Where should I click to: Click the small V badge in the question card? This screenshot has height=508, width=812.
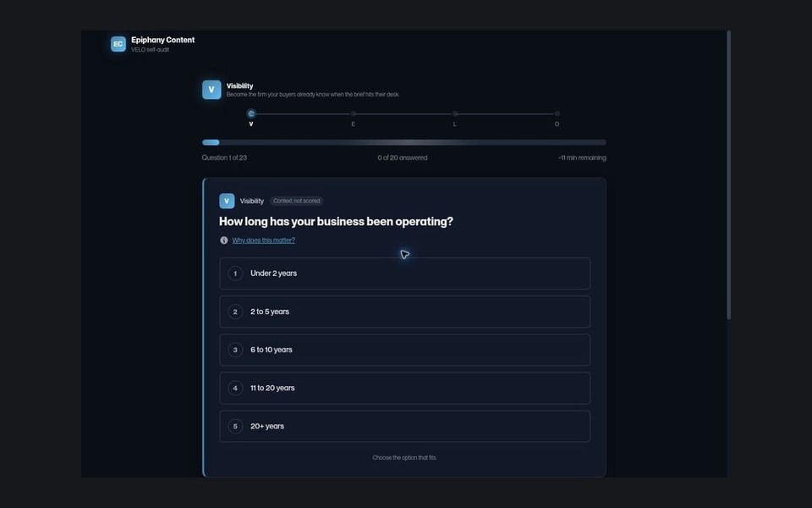[x=227, y=201]
